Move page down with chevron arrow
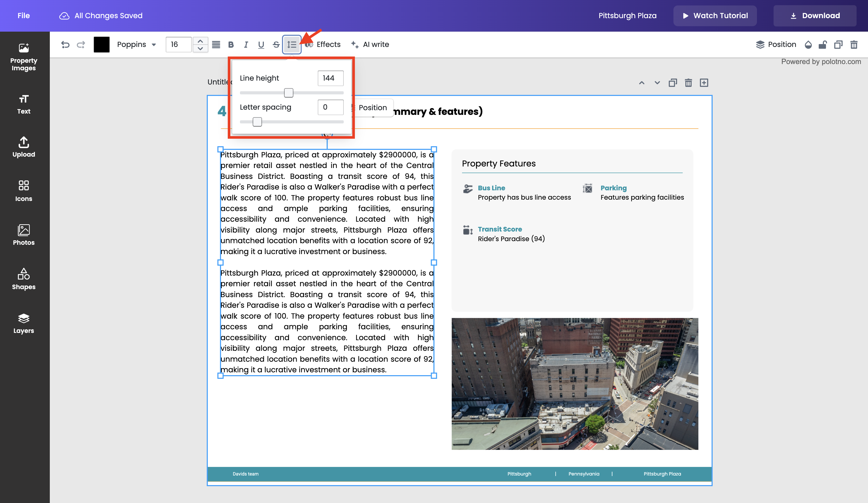868x503 pixels. pos(657,83)
